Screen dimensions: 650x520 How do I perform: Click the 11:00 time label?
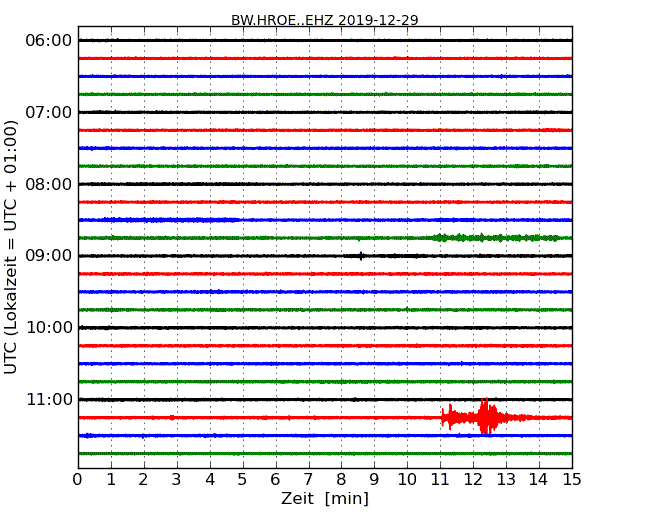point(49,399)
